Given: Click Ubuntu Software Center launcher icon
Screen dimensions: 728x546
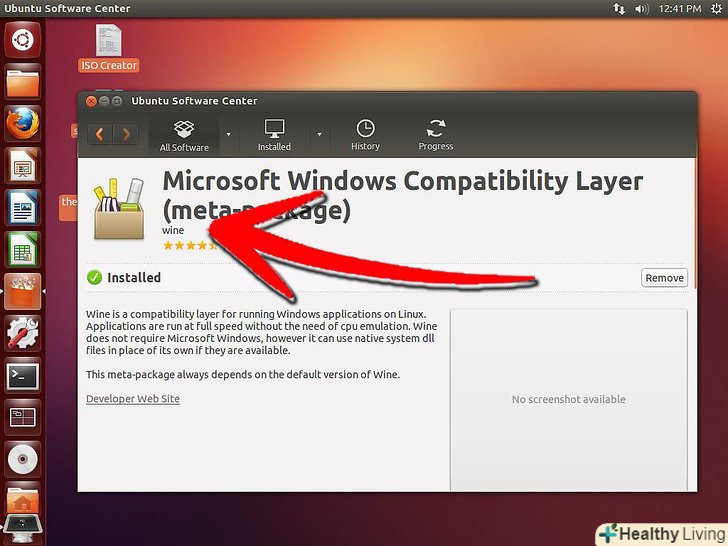Looking at the screenshot, I should 23,291.
